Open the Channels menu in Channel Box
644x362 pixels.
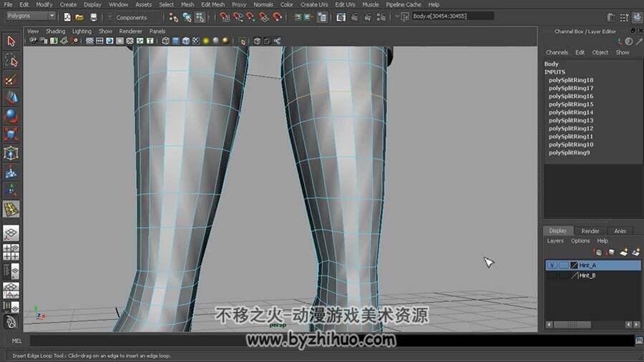tap(557, 52)
